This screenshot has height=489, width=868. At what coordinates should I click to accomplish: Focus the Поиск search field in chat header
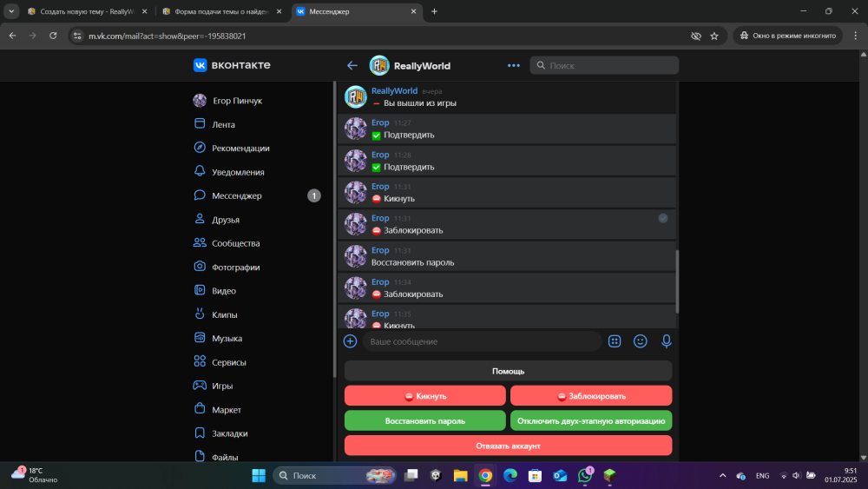coord(604,65)
